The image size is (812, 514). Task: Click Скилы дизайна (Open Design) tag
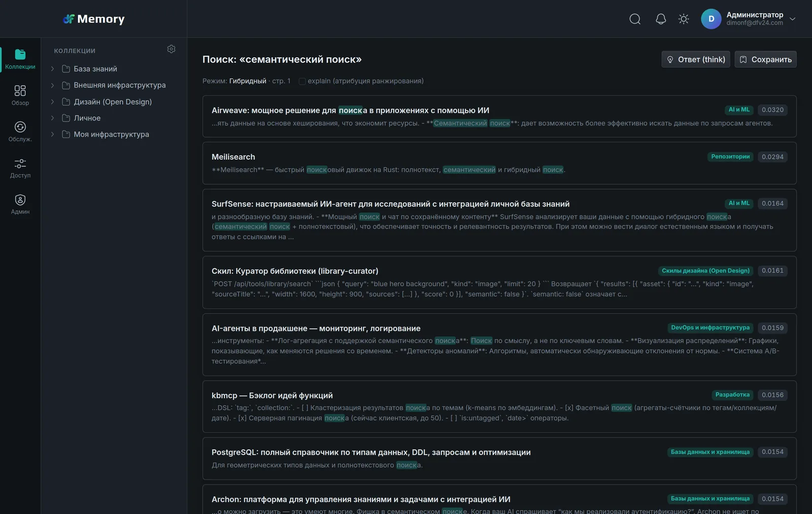pyautogui.click(x=705, y=270)
